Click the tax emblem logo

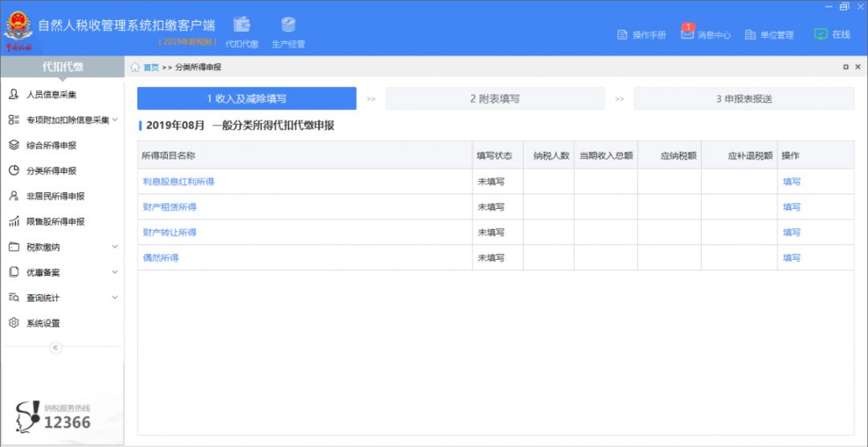[18, 31]
